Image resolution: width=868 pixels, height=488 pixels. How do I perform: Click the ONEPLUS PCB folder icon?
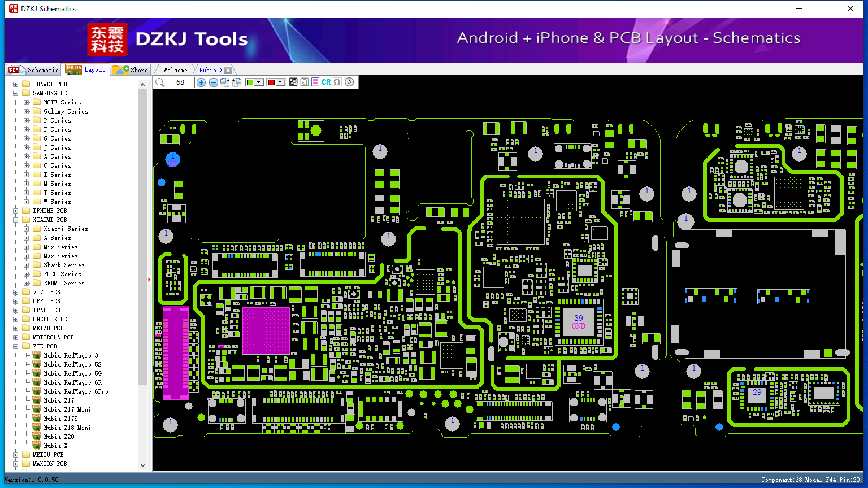(x=25, y=319)
